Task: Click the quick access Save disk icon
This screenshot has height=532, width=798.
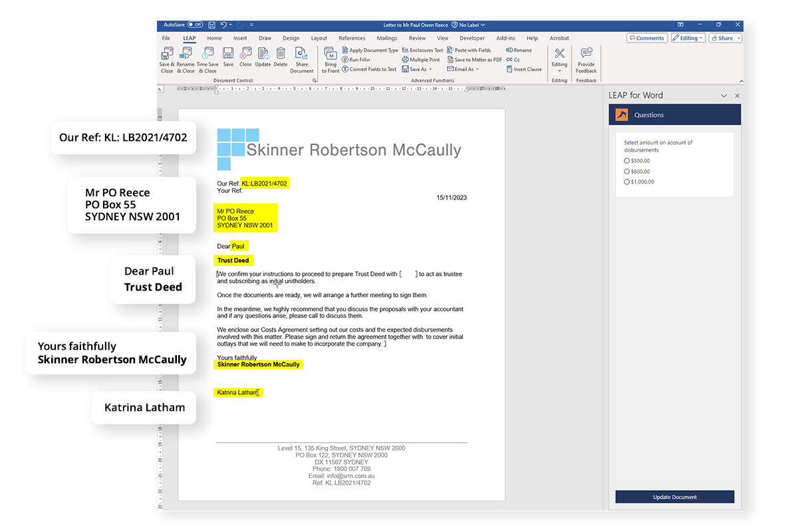Action: [211, 25]
